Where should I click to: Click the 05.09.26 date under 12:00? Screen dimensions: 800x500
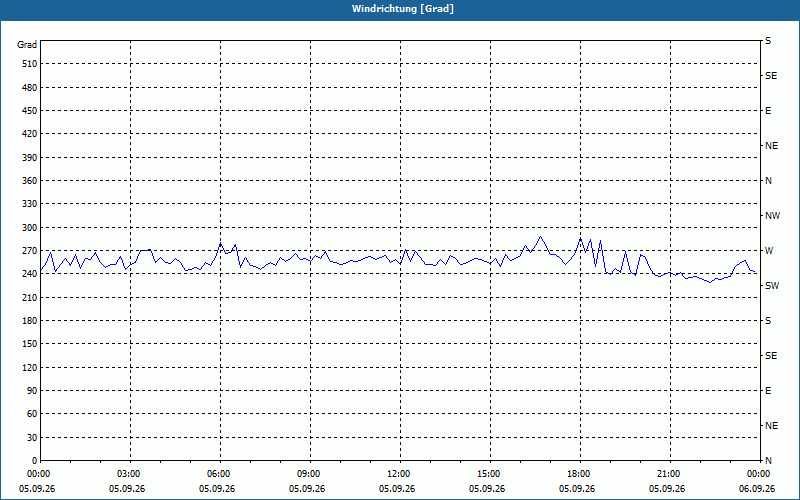pos(397,489)
